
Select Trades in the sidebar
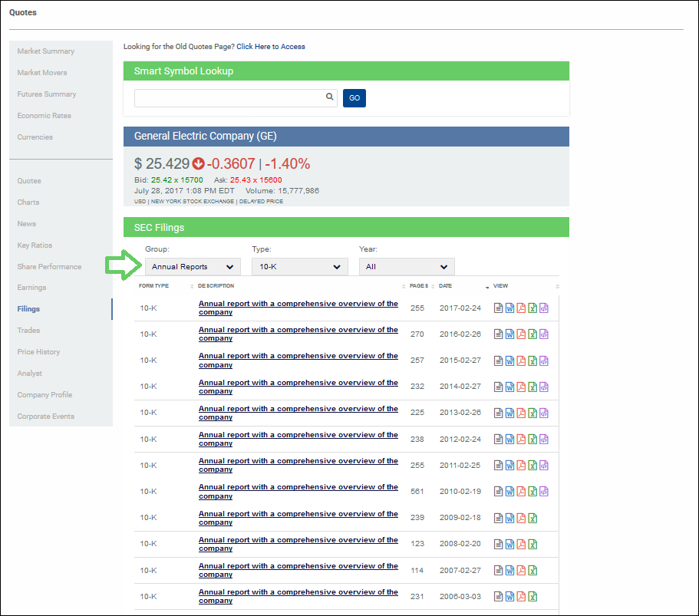click(28, 331)
